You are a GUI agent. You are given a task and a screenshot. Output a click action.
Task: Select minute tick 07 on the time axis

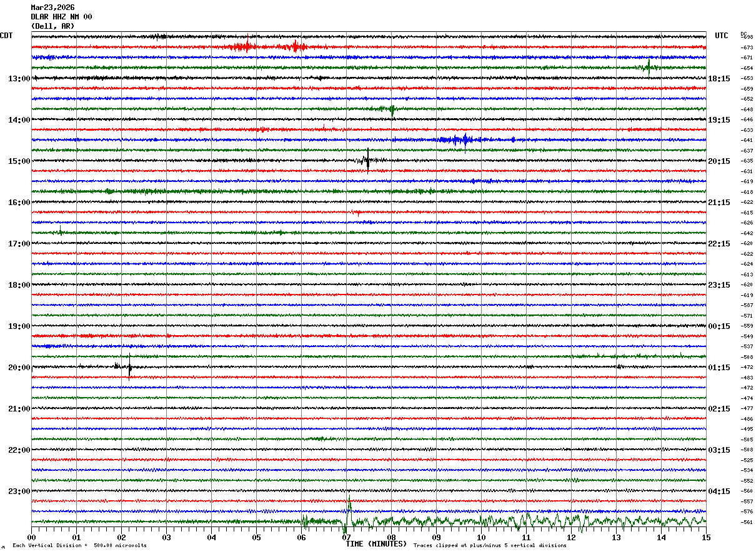coord(346,537)
